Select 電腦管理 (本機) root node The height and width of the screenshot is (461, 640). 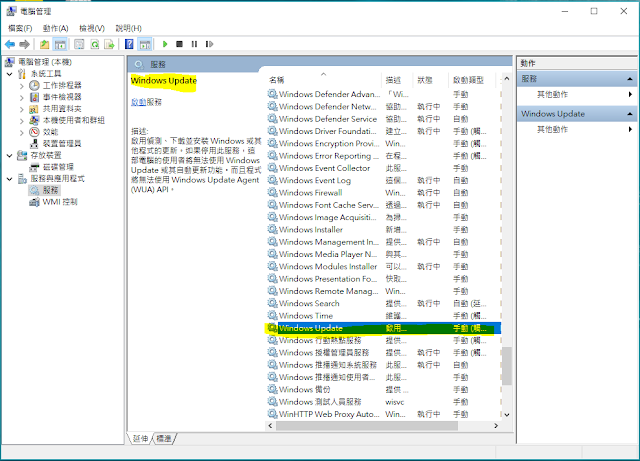45,62
